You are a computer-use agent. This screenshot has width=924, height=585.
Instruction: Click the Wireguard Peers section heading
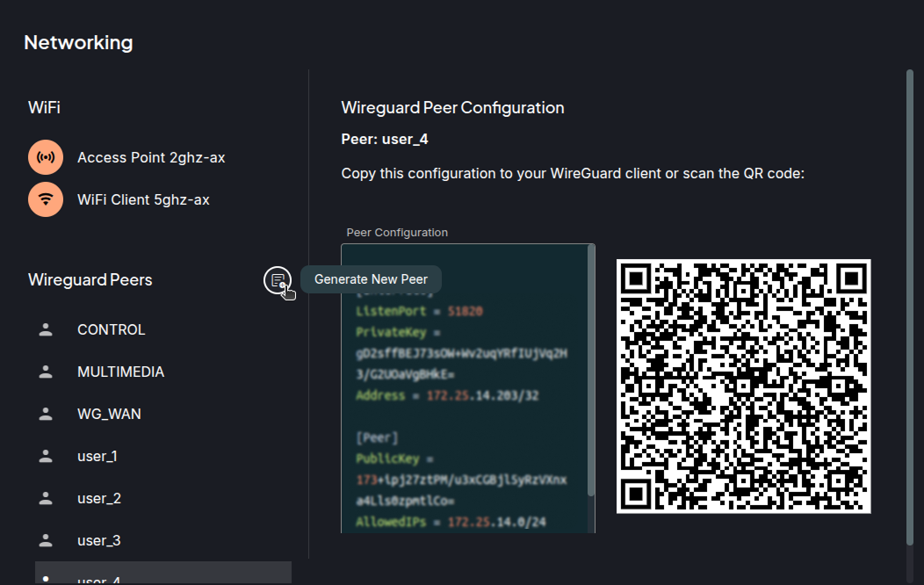coord(90,280)
